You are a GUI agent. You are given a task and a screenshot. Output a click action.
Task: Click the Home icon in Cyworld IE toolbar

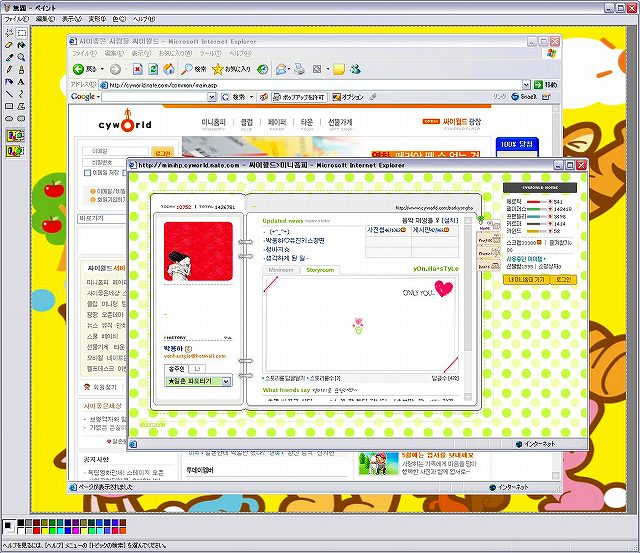(x=169, y=69)
